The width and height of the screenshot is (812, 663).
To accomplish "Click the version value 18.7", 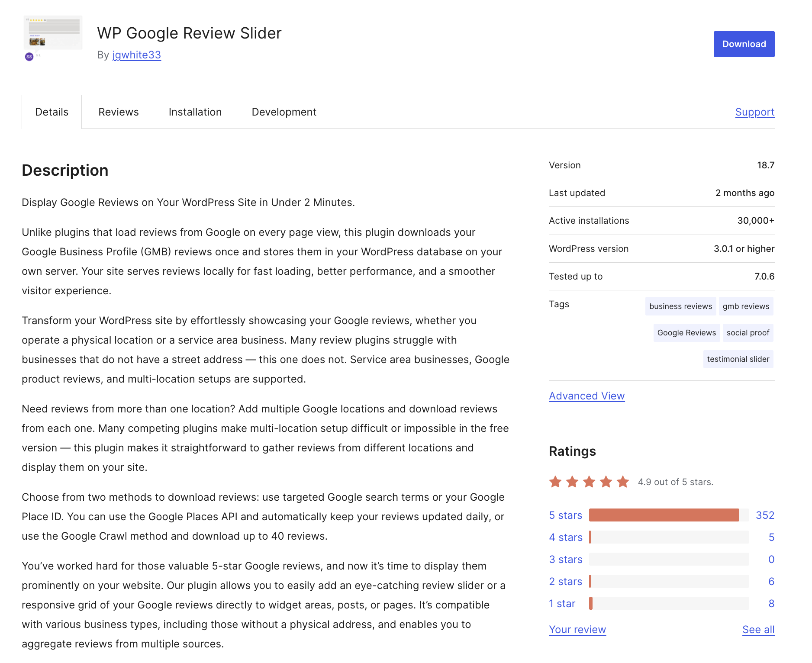I will pyautogui.click(x=765, y=165).
